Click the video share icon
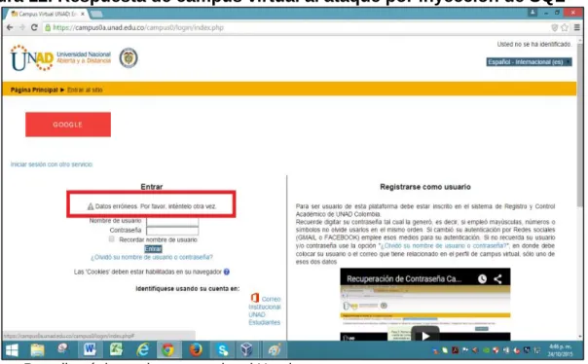 point(497,279)
